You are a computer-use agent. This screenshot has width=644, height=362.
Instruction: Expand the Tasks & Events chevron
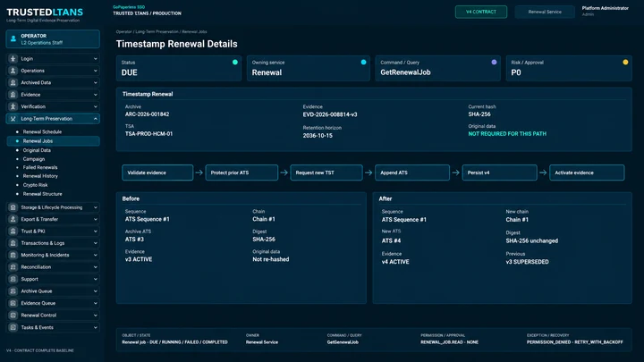pos(96,327)
